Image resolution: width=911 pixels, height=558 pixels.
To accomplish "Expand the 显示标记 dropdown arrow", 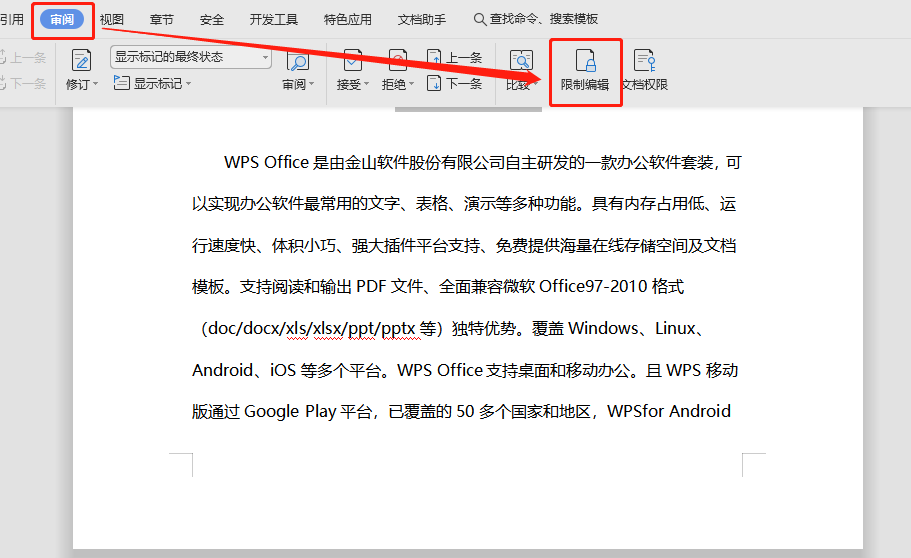I will point(188,84).
